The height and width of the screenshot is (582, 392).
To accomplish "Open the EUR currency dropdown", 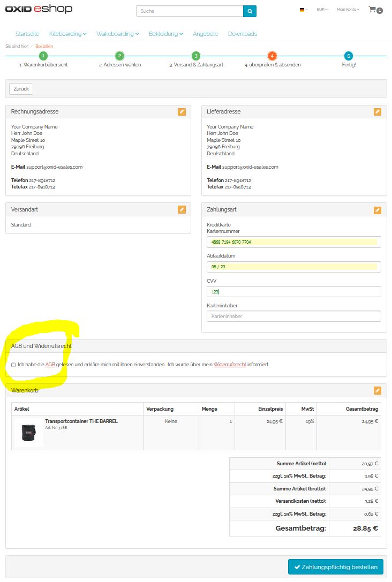I will (x=322, y=10).
